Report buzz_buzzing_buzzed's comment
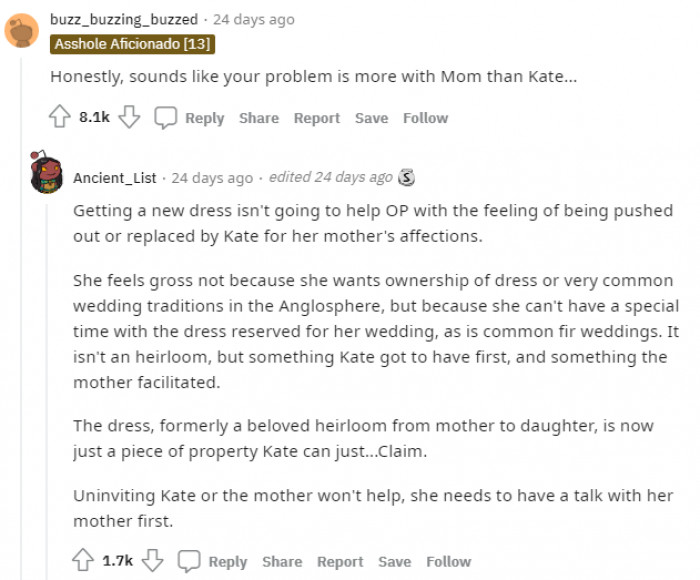The height and width of the screenshot is (580, 700). tap(317, 118)
